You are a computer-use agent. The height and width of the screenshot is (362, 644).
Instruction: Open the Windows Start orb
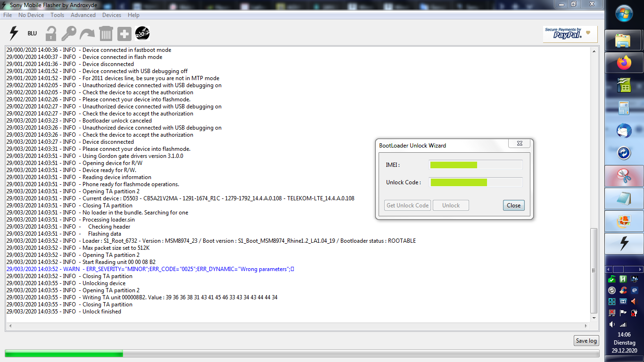point(624,14)
